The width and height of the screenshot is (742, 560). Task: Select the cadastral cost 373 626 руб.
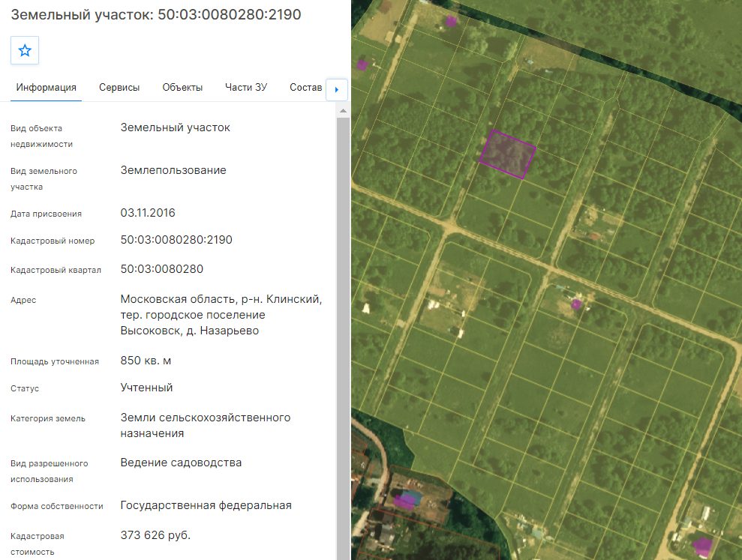click(155, 535)
